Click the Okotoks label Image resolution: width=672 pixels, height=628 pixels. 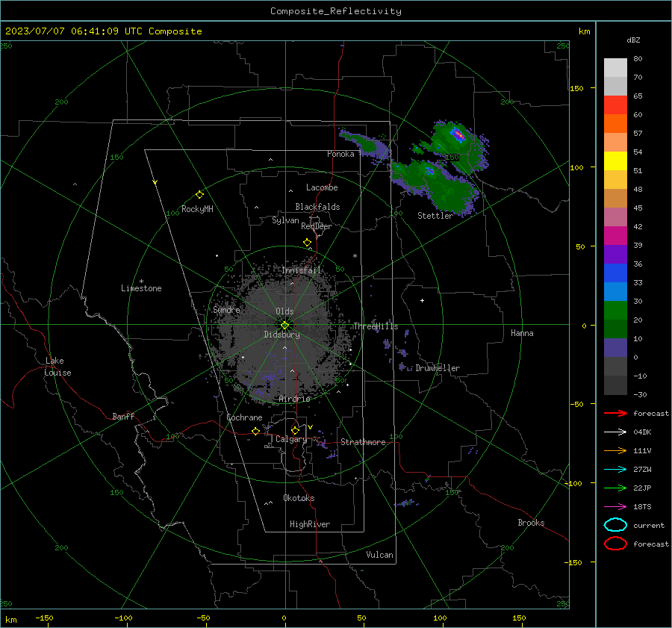[x=299, y=498]
